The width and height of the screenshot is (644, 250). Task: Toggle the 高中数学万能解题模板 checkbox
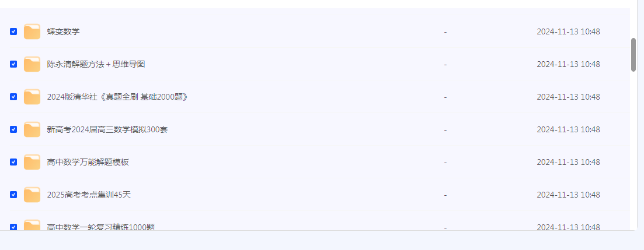click(x=13, y=162)
